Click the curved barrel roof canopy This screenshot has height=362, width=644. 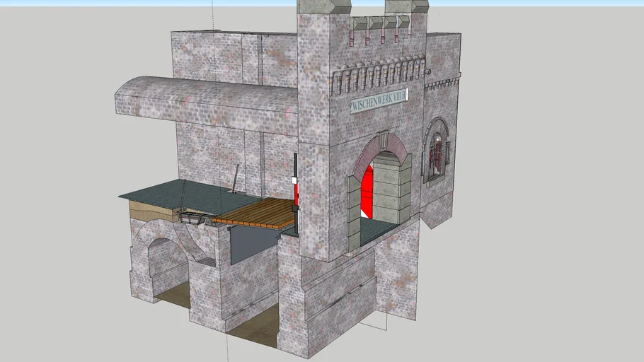[205, 100]
